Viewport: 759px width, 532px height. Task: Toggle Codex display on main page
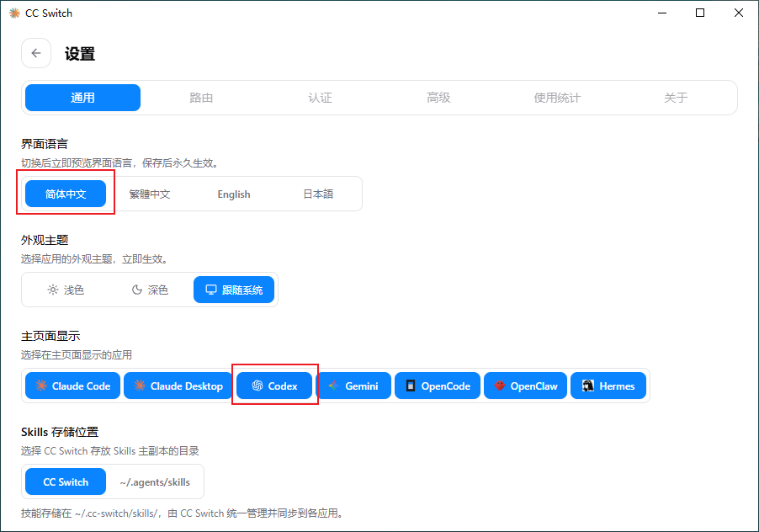tap(274, 386)
